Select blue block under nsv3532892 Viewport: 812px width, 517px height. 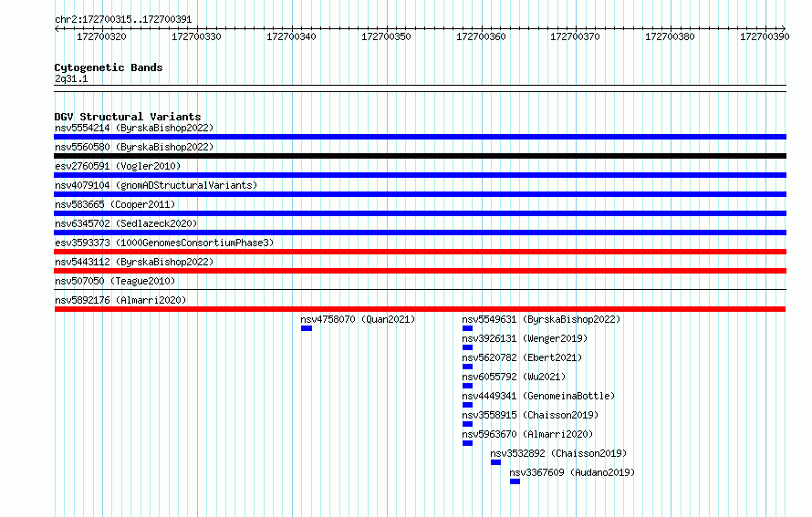[495, 462]
